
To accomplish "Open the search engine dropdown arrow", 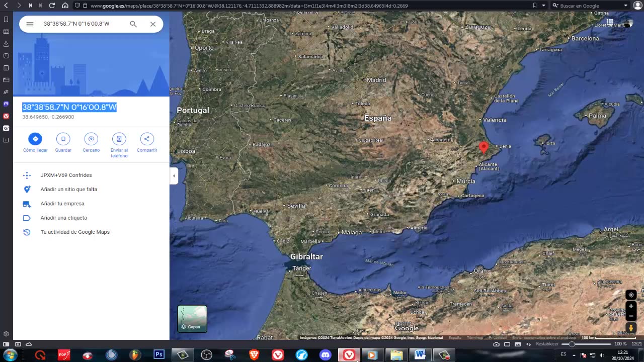I will coord(626,6).
